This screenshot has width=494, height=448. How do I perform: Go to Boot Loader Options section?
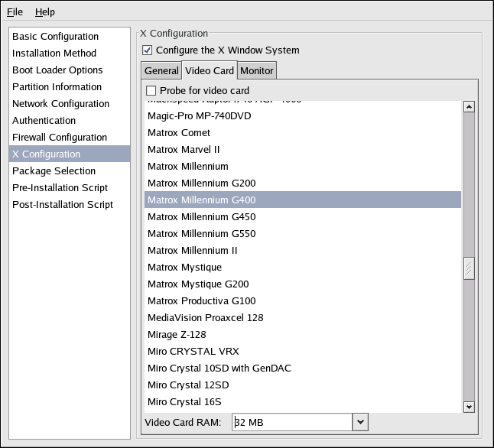pyautogui.click(x=57, y=70)
